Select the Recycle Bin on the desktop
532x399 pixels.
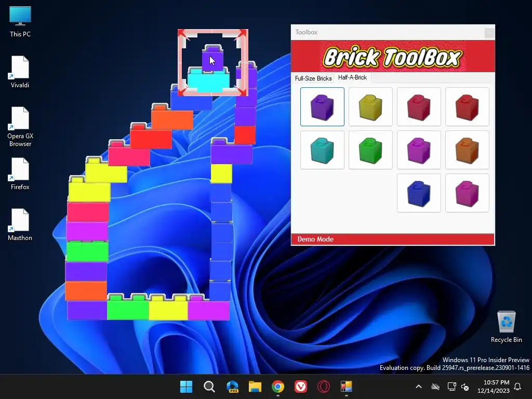(x=506, y=327)
